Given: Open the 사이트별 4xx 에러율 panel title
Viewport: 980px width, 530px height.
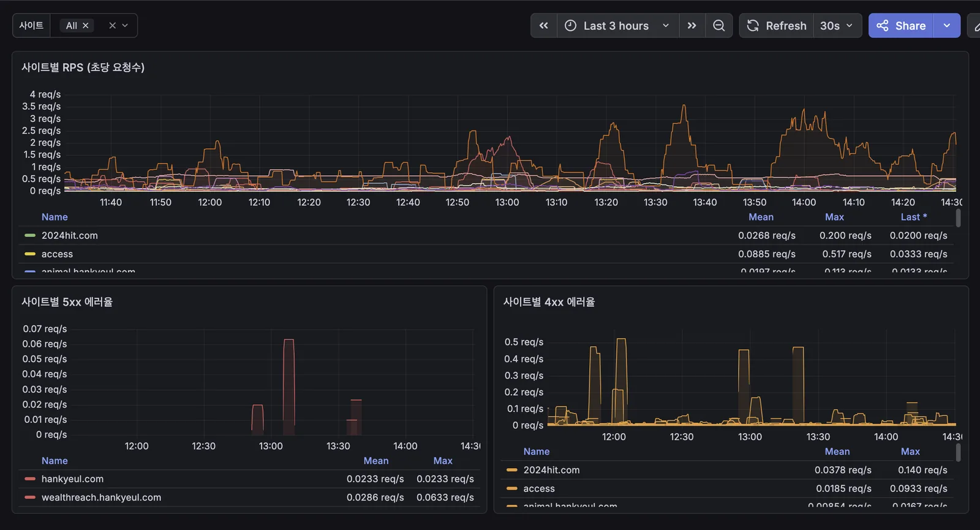Looking at the screenshot, I should tap(549, 302).
